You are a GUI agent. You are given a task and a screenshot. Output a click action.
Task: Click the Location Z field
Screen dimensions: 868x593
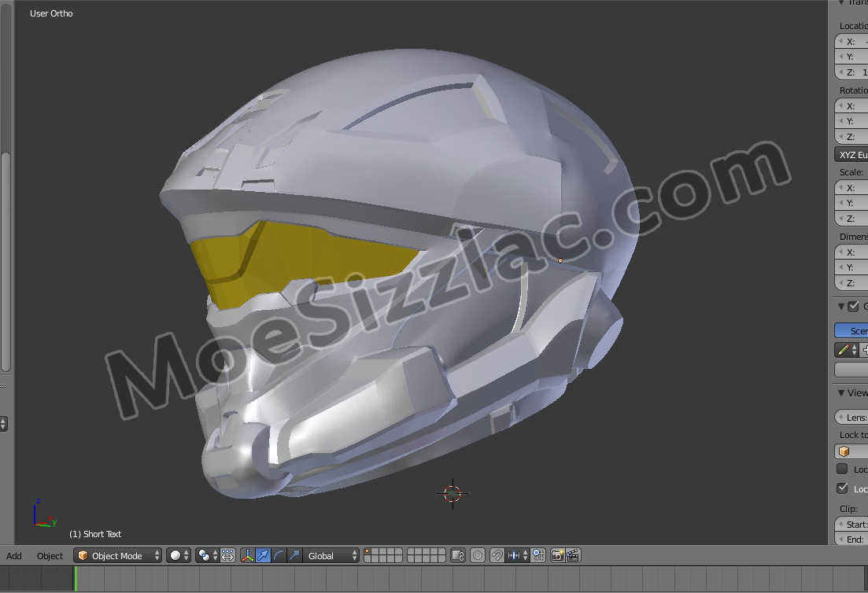pyautogui.click(x=851, y=72)
